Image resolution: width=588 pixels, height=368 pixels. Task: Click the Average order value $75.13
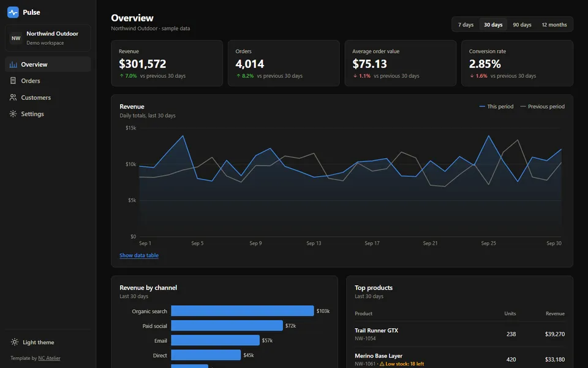[369, 64]
